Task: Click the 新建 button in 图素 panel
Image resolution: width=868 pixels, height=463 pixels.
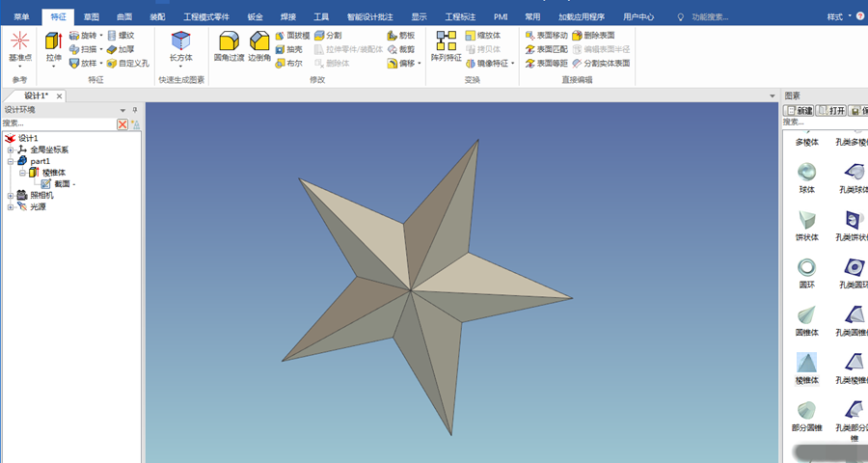Action: click(x=799, y=111)
